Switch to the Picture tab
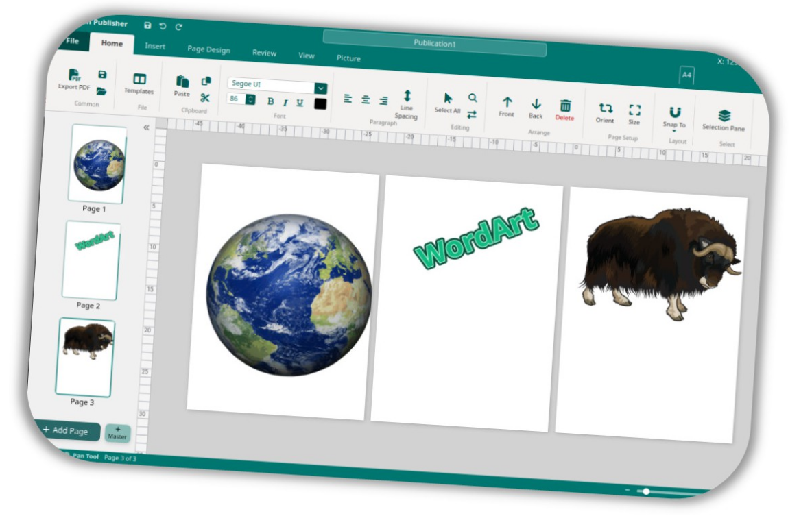The height and width of the screenshot is (529, 812). (x=348, y=58)
